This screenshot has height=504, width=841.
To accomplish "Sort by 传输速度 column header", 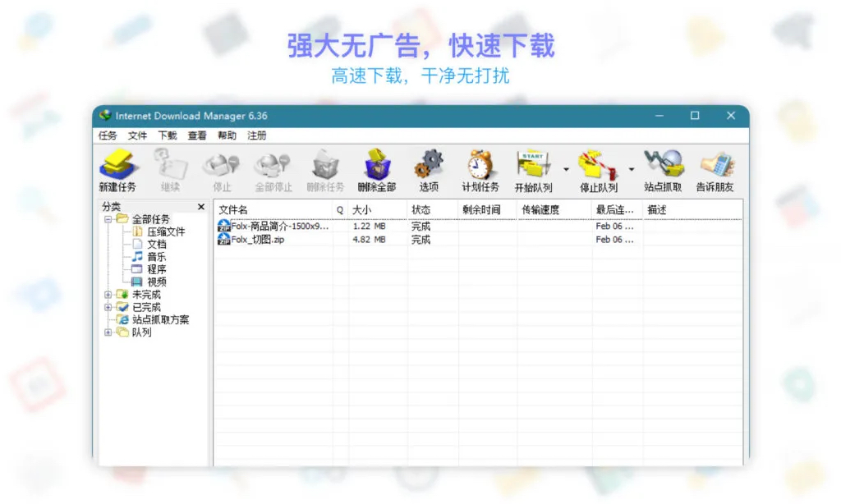I will pos(554,210).
